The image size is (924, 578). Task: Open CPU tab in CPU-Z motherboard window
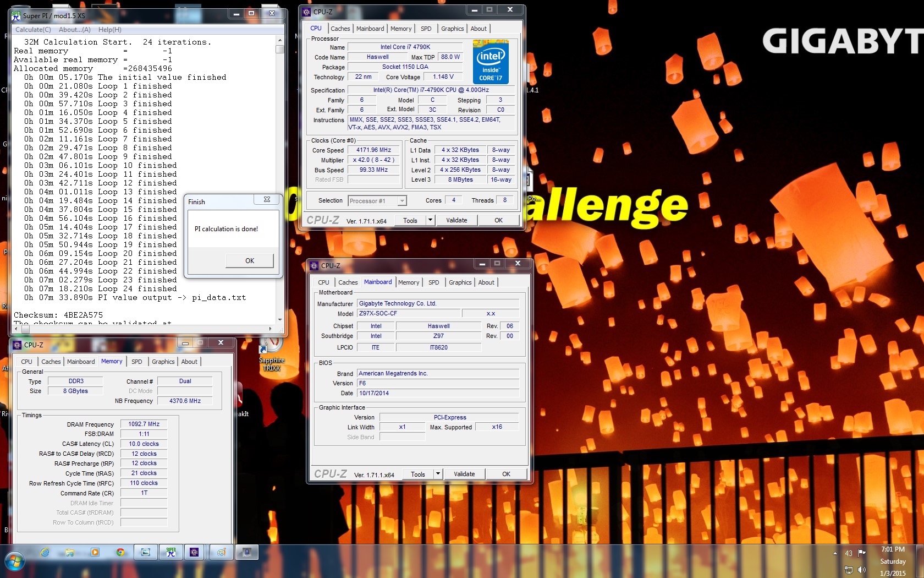pyautogui.click(x=324, y=282)
